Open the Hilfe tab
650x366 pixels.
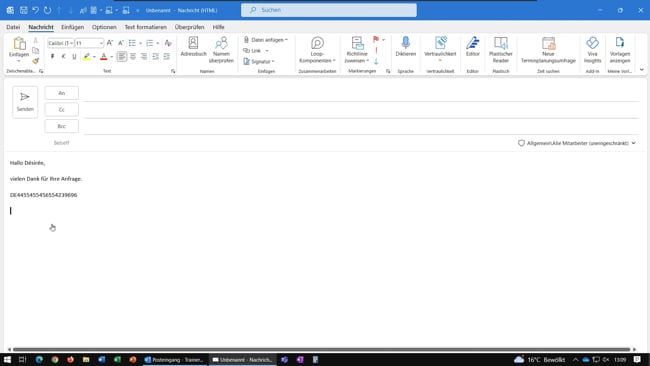[218, 27]
